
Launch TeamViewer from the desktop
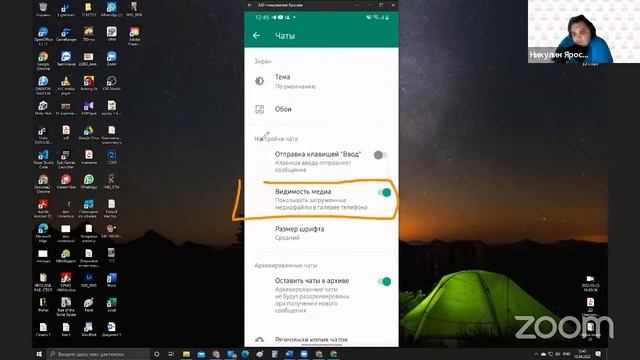(x=66, y=58)
